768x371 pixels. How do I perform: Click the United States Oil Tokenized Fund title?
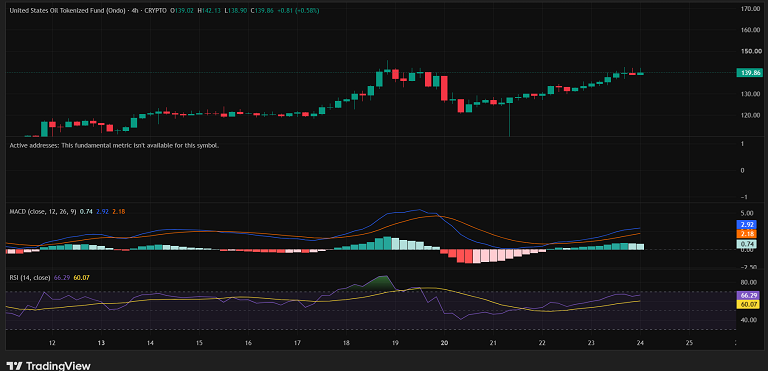click(x=68, y=10)
